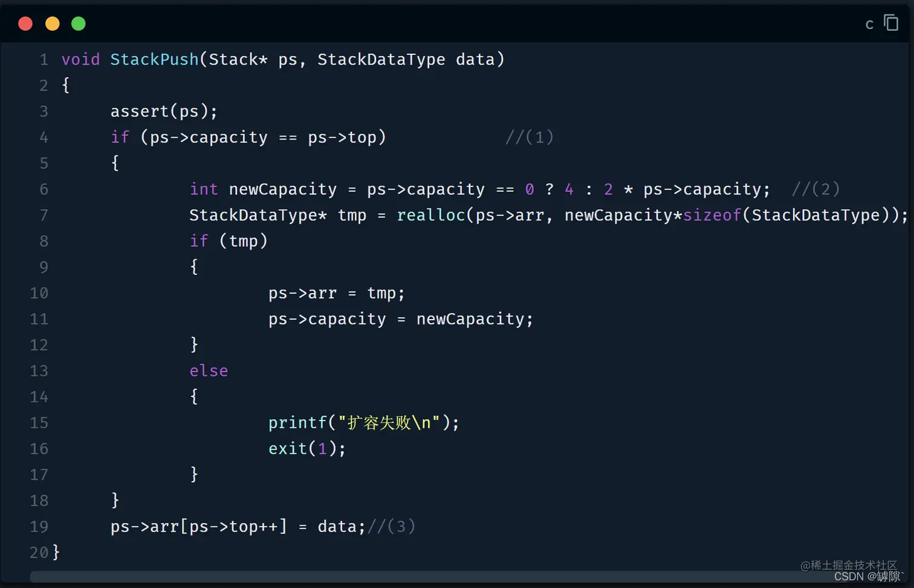The height and width of the screenshot is (588, 914).
Task: Click the comment "//(1)" on line 4
Action: (x=530, y=137)
